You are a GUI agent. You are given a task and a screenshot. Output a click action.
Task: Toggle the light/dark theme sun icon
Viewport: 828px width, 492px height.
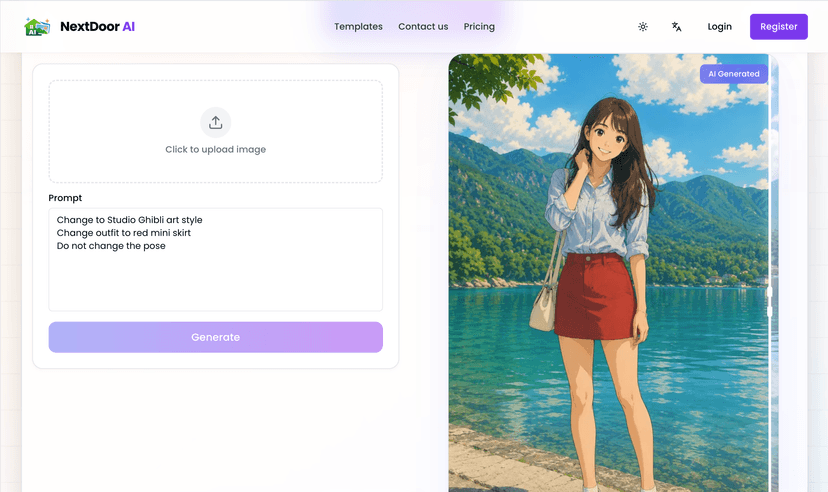[643, 26]
